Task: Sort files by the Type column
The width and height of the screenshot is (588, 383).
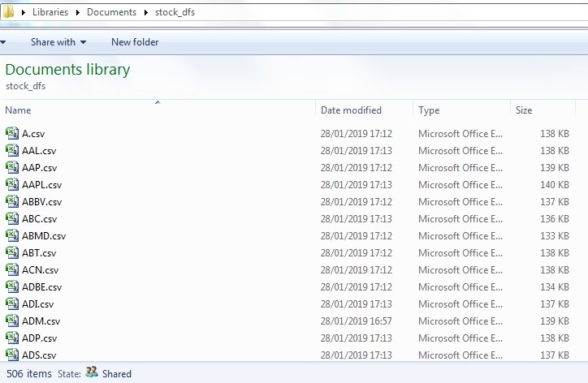Action: coord(429,110)
